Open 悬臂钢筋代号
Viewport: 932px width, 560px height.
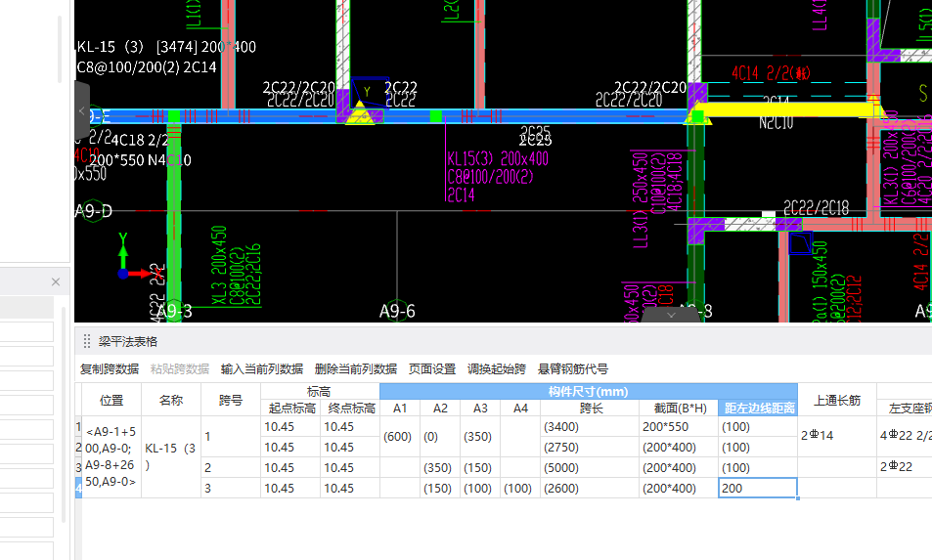click(572, 368)
